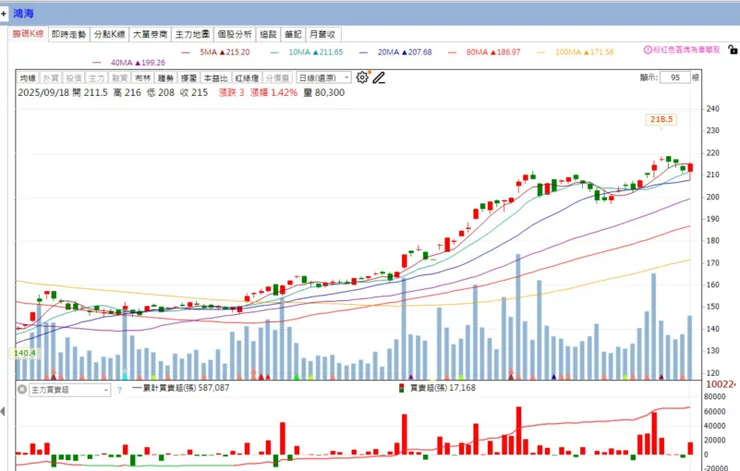Open the 主力買賣超 indicator dropdown
Screen dimensions: 740x471
tap(70, 390)
